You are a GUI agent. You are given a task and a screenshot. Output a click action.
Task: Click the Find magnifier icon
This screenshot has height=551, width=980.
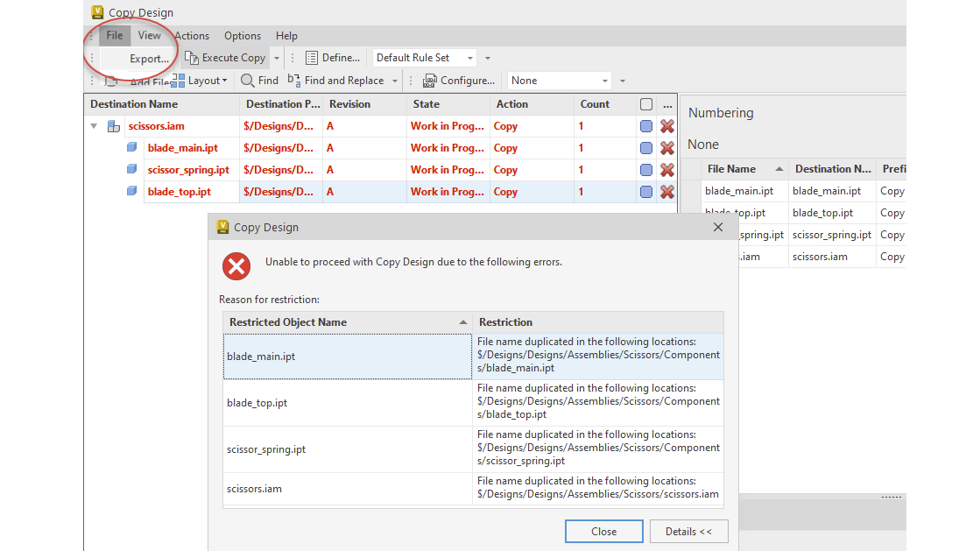(x=248, y=81)
